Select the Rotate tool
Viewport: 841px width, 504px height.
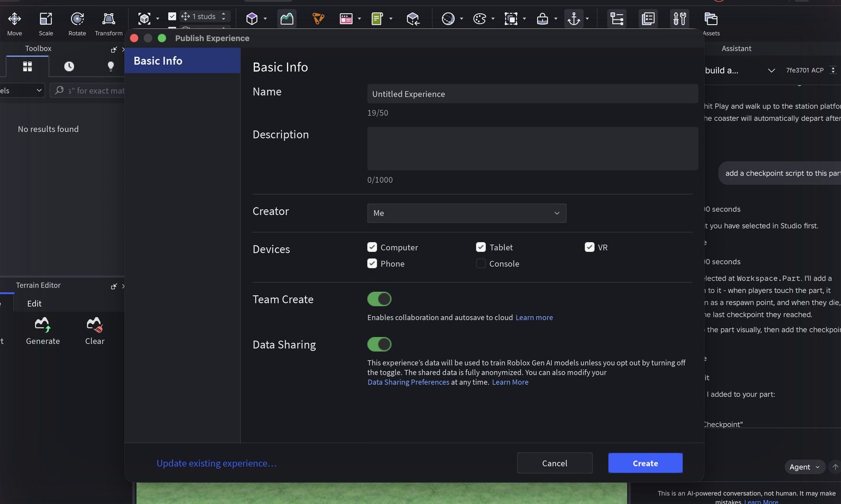[77, 24]
